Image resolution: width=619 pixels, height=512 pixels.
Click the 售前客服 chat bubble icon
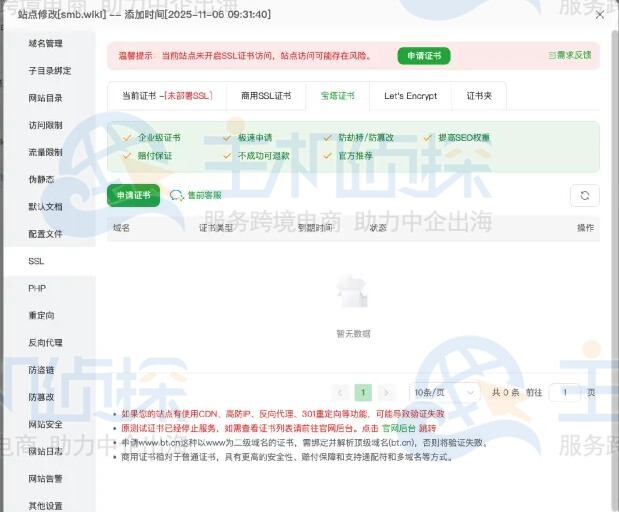pos(176,195)
